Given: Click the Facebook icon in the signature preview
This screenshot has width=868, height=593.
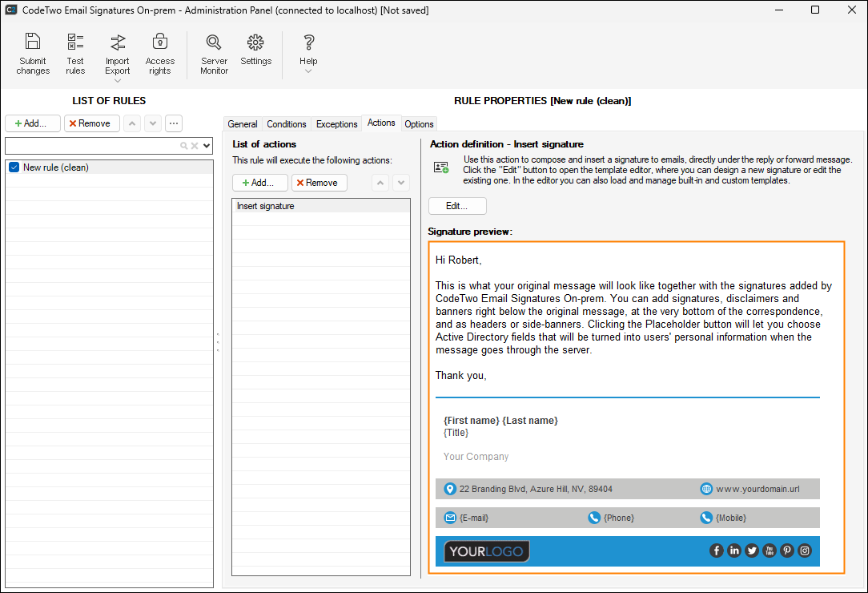Looking at the screenshot, I should click(x=716, y=551).
